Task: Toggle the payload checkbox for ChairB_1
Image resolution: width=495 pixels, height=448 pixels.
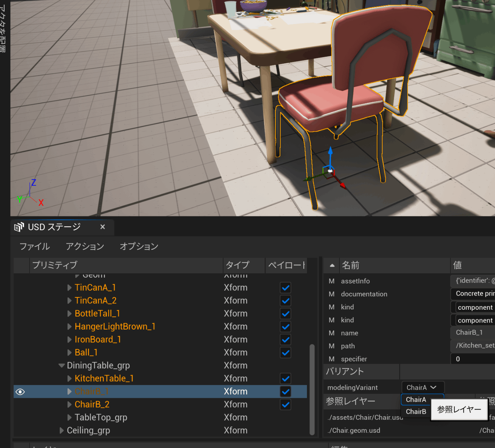Action: tap(286, 392)
